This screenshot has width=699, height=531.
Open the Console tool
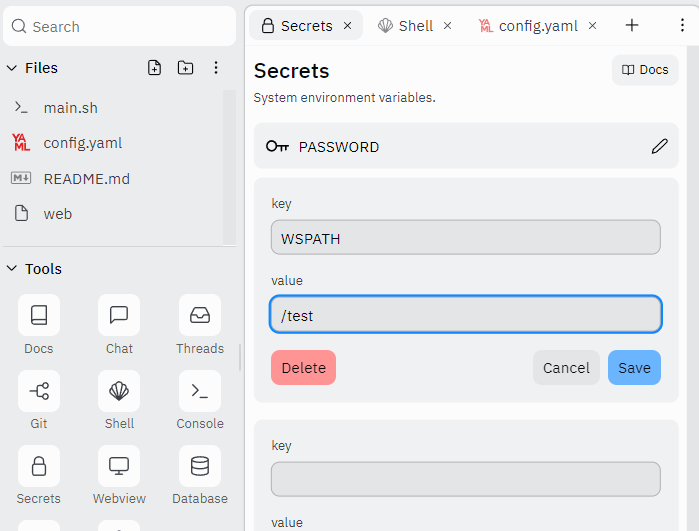(x=200, y=391)
